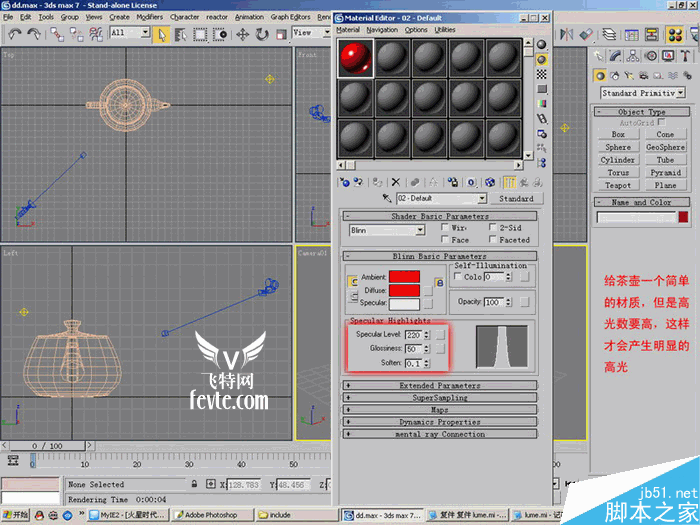Click the Select and Link tool
700x525 pixels.
(x=57, y=34)
